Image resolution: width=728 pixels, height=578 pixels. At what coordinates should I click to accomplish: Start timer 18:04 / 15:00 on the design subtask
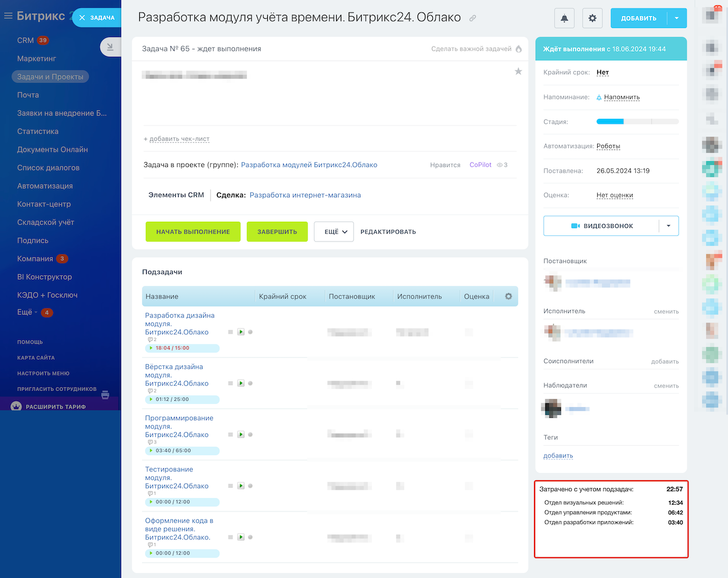click(x=183, y=348)
